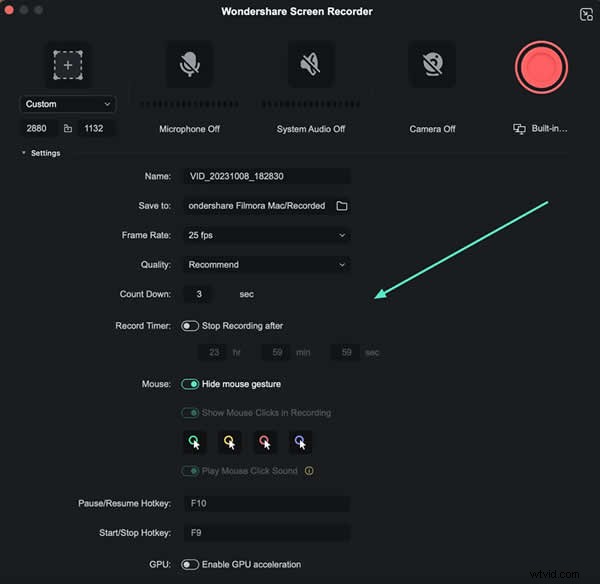Toggle the muted system audio speaker icon
The height and width of the screenshot is (584, 600).
[310, 64]
